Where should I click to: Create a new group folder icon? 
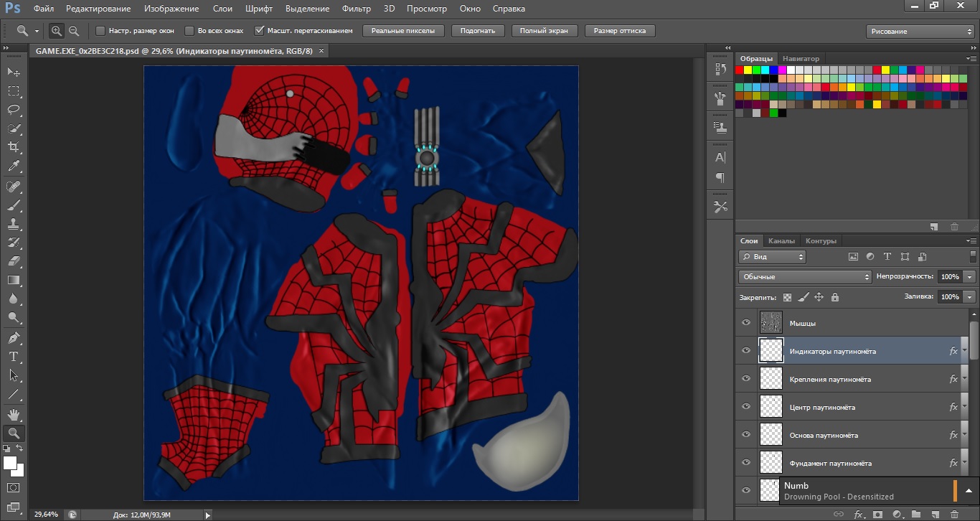point(915,515)
